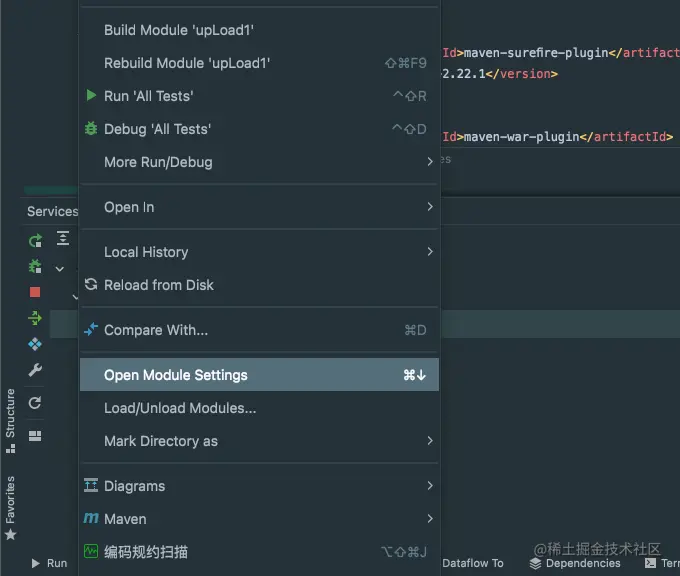The height and width of the screenshot is (576, 680).
Task: Click the green deploy arrow icon
Action: [x=35, y=318]
